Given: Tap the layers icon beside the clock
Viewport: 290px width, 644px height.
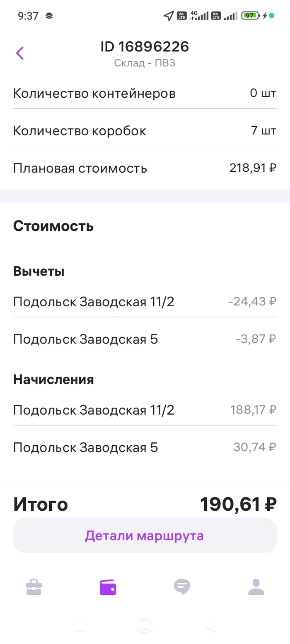Looking at the screenshot, I should (x=50, y=16).
